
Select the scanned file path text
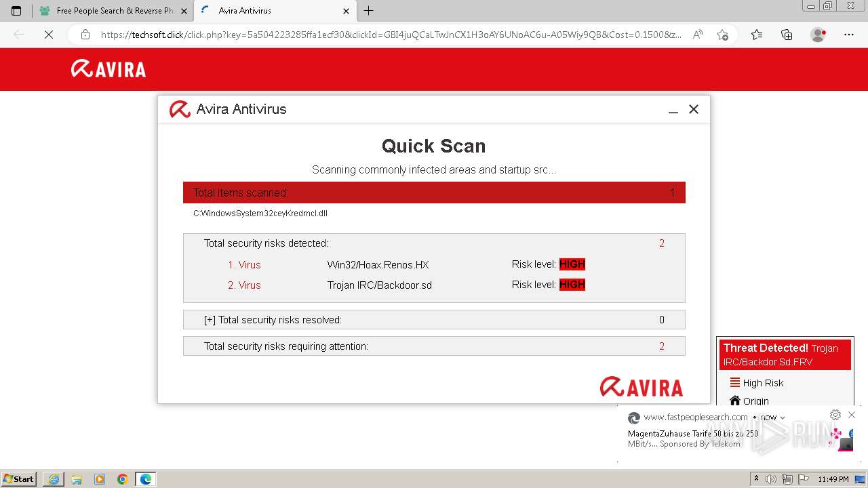(x=260, y=213)
